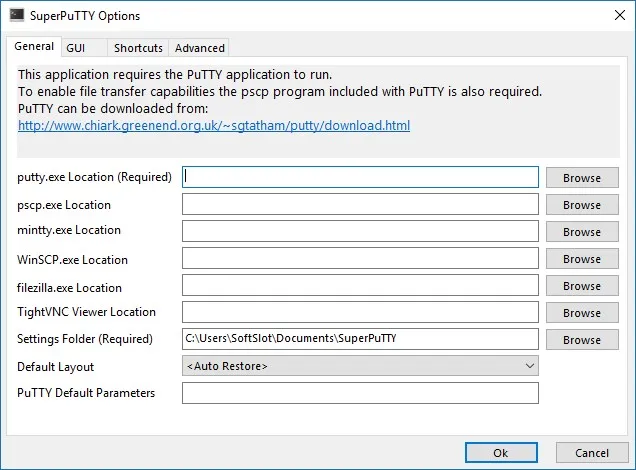Browse for pscp.exe location

(x=582, y=205)
